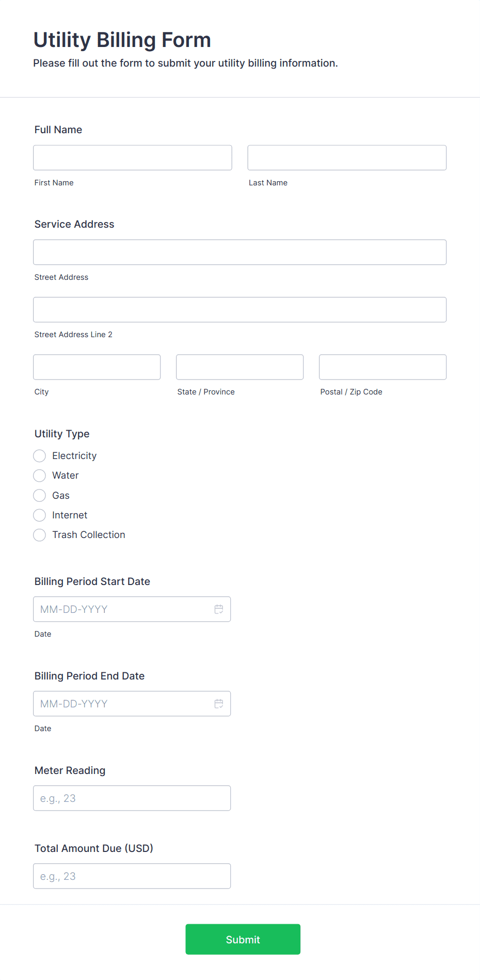The image size is (480, 980).
Task: Click the First Name input field
Action: tap(133, 157)
